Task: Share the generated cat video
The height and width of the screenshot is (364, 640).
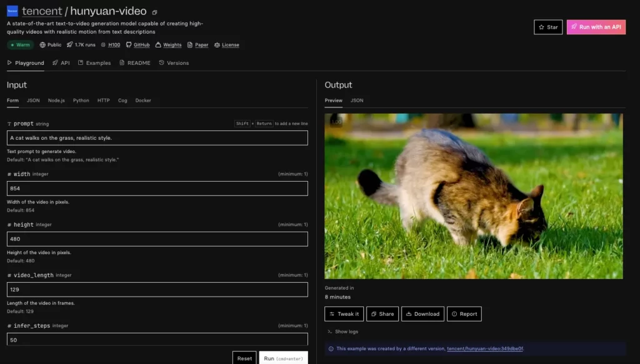Action: [x=382, y=313]
